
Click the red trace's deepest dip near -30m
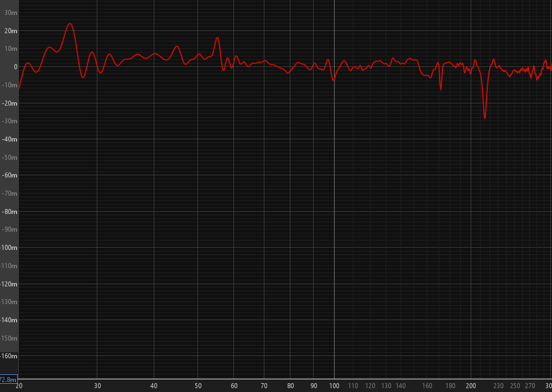[x=485, y=118]
